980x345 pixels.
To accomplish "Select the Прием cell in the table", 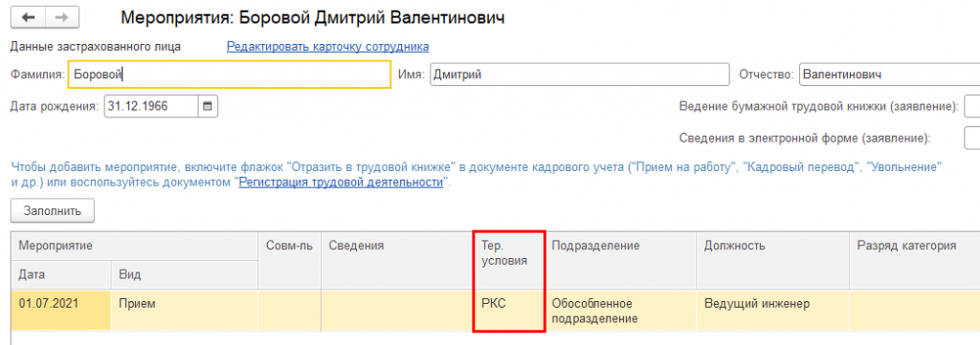I will coord(185,310).
